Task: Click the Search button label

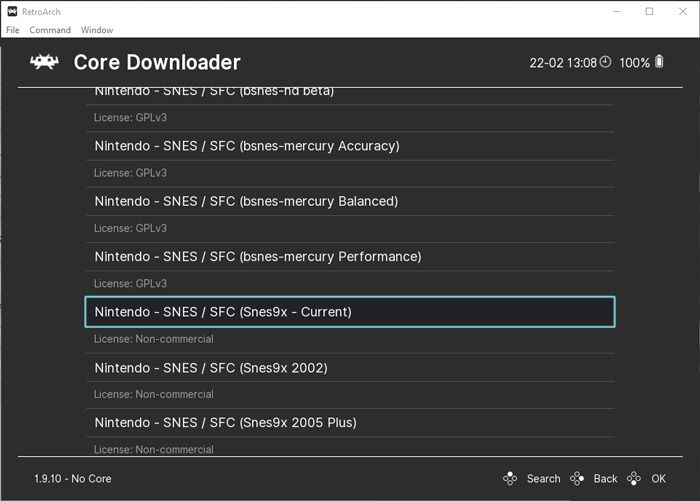Action: [543, 479]
